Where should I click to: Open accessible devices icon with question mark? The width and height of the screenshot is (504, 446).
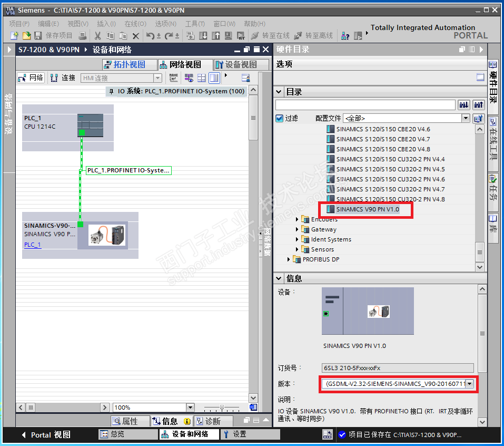345,36
